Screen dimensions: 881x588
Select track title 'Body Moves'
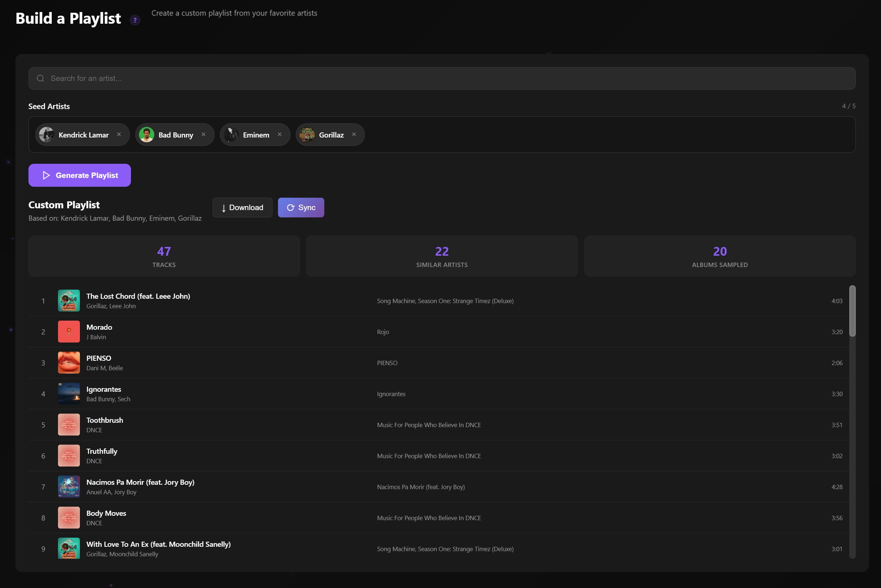point(107,513)
